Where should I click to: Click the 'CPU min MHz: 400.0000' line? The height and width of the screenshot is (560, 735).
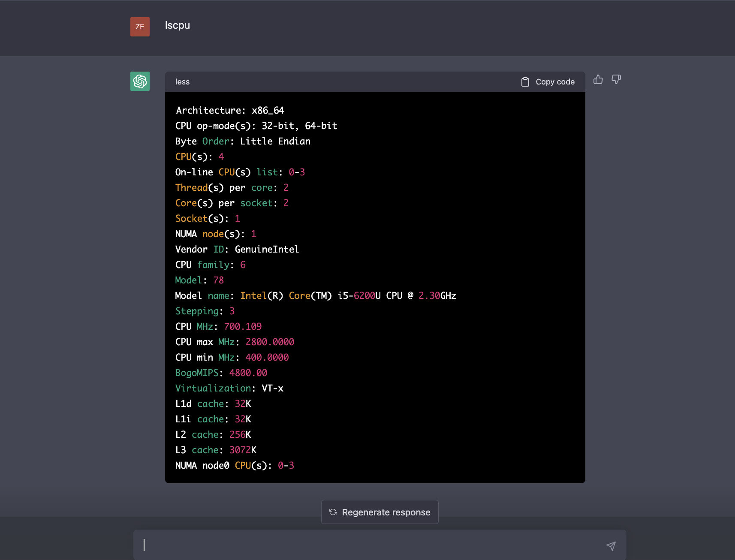tap(232, 358)
